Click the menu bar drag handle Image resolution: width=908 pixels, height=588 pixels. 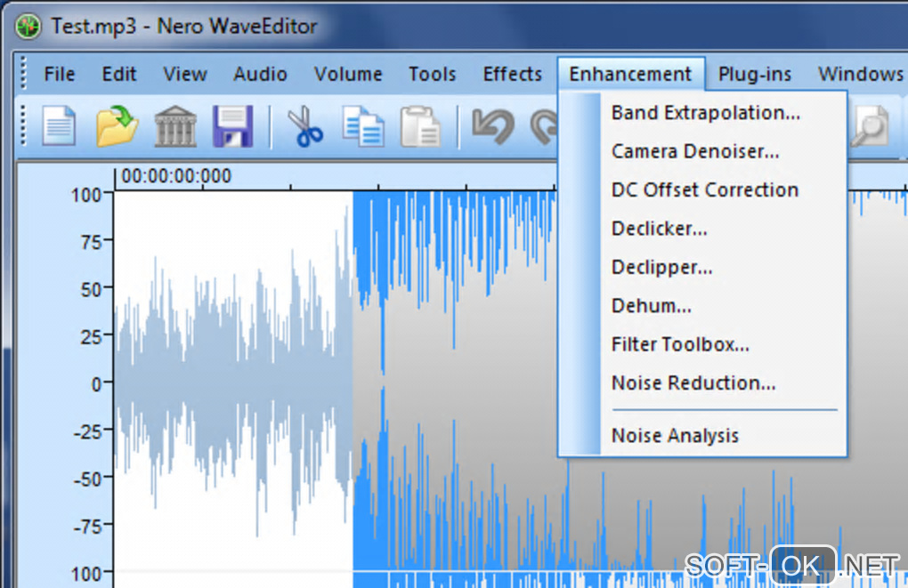23,72
